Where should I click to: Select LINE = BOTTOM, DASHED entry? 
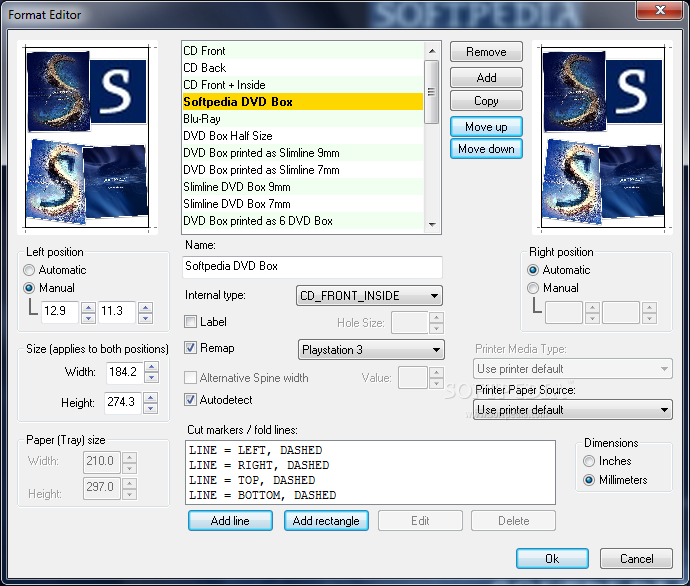(262, 495)
